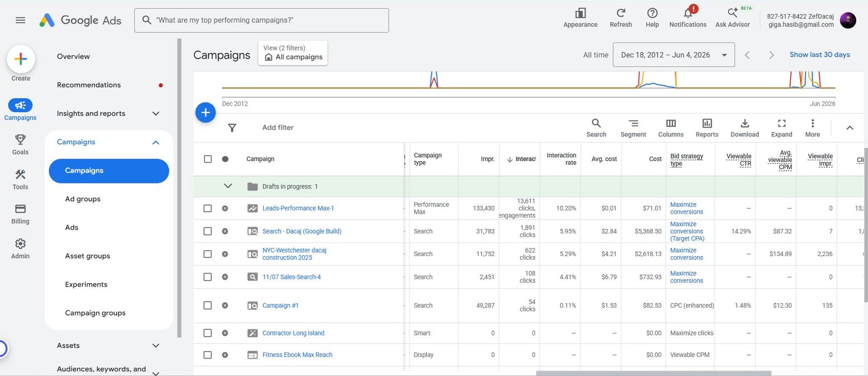Screen dimensions: 868x376
Task: Open the account profile avatar
Action: pyautogui.click(x=847, y=21)
